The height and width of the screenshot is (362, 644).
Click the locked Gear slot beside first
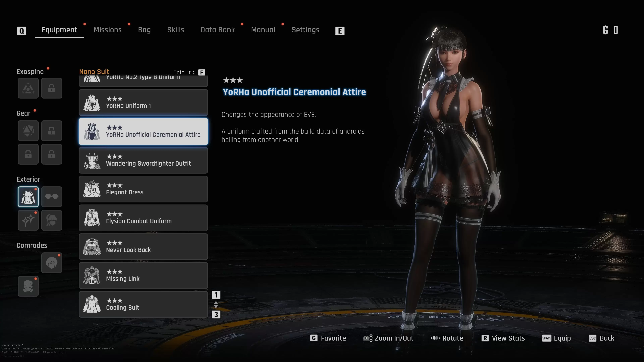(x=52, y=131)
